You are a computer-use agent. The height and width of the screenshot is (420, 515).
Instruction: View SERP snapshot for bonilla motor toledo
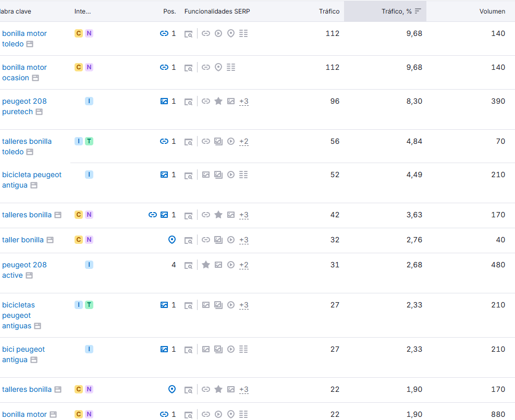[188, 34]
